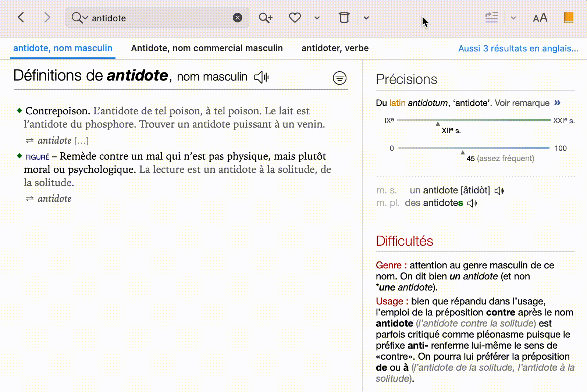The image size is (587, 392).
Task: Go back to the previous entry
Action: 21,17
